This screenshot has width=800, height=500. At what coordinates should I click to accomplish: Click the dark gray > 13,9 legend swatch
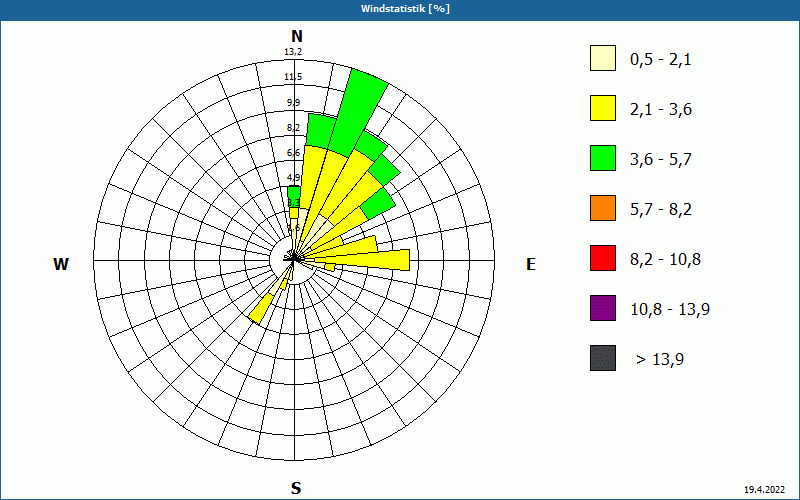pyautogui.click(x=603, y=358)
